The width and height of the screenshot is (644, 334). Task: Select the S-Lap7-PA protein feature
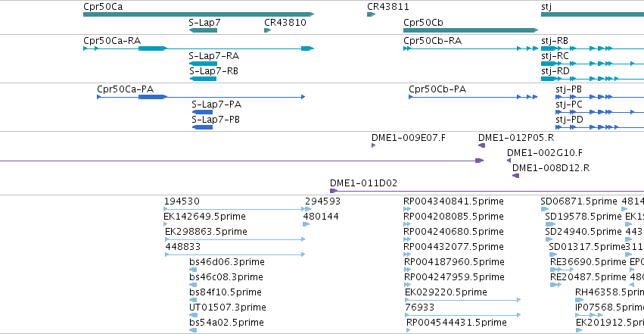point(203,112)
